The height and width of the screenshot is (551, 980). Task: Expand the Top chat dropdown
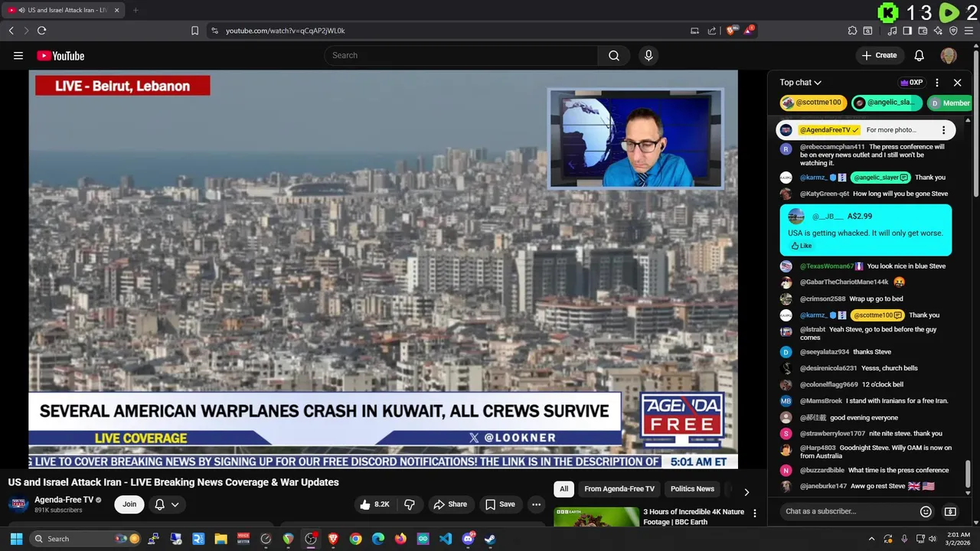pos(800,83)
